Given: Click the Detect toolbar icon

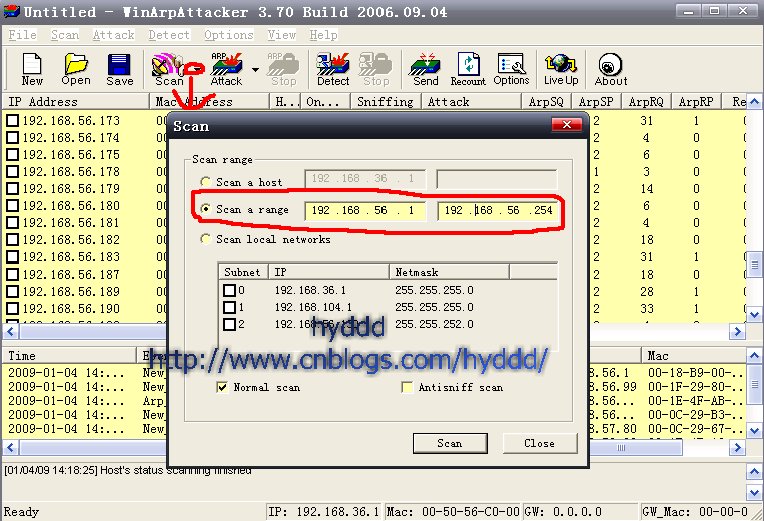Looking at the screenshot, I should [x=333, y=69].
